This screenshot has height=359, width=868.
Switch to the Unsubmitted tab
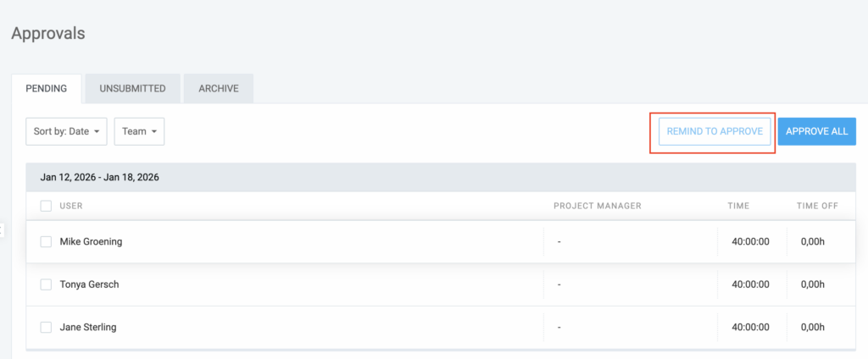point(134,88)
